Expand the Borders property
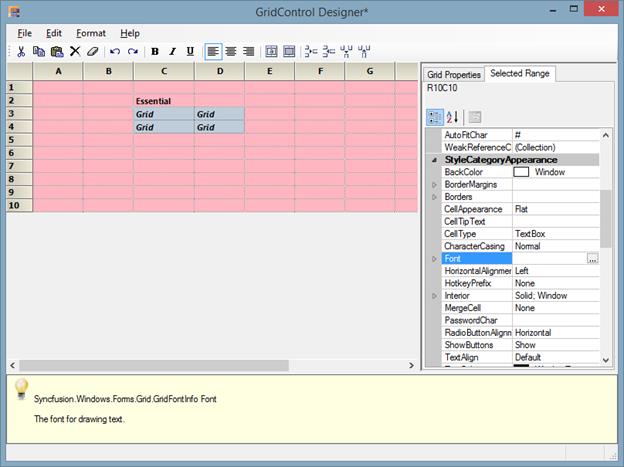 [x=435, y=197]
